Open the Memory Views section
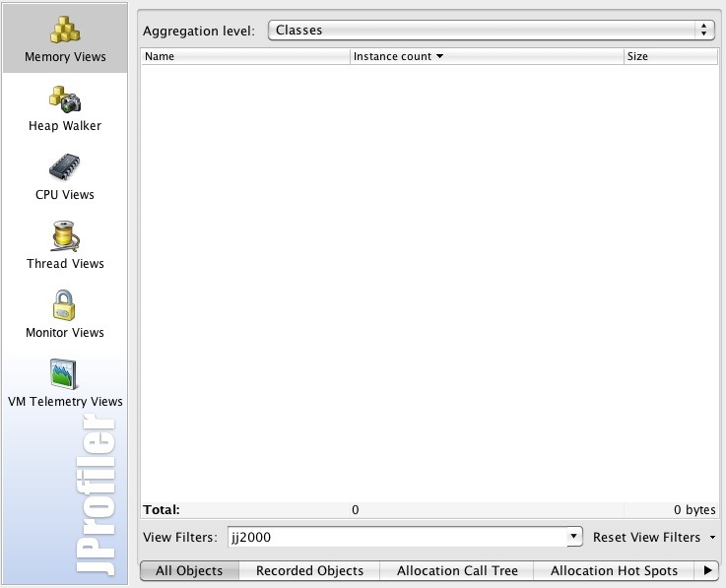Image resolution: width=726 pixels, height=588 pixels. pyautogui.click(x=64, y=39)
